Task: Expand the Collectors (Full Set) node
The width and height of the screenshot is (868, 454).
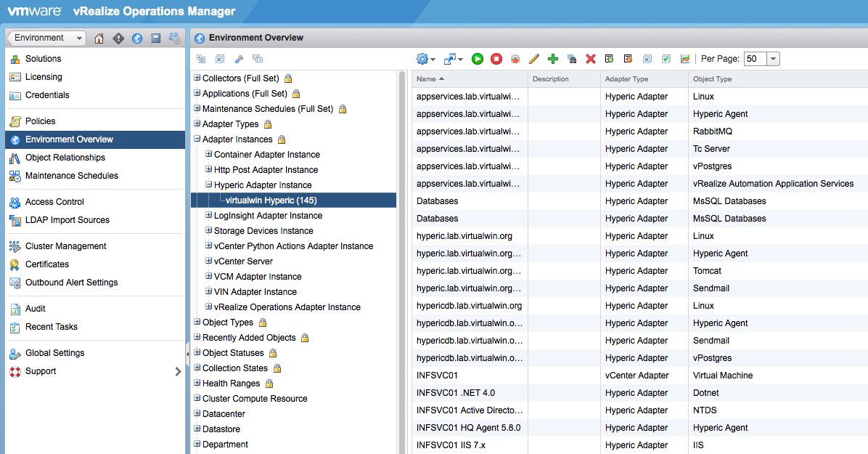Action: [x=197, y=78]
